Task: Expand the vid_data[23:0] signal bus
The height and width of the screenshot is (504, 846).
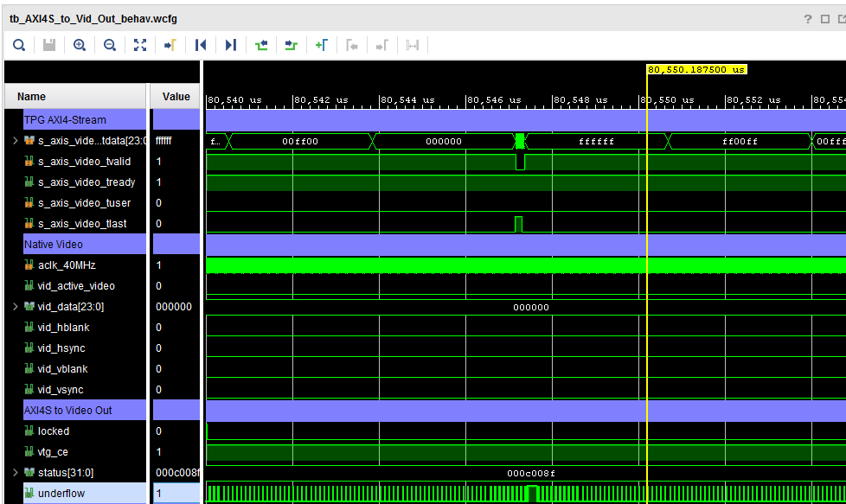Action: tap(16, 306)
